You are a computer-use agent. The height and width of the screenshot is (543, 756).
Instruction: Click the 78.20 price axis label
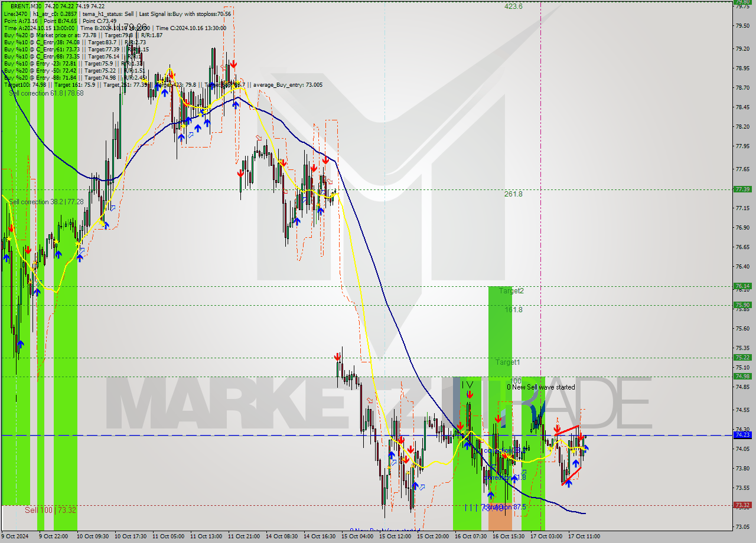click(742, 126)
